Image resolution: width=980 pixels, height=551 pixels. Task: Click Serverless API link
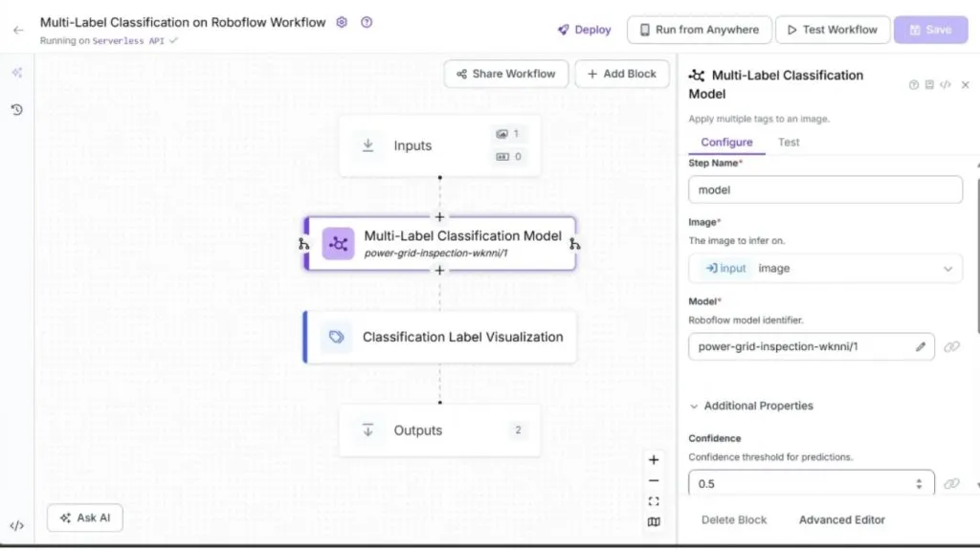point(128,41)
